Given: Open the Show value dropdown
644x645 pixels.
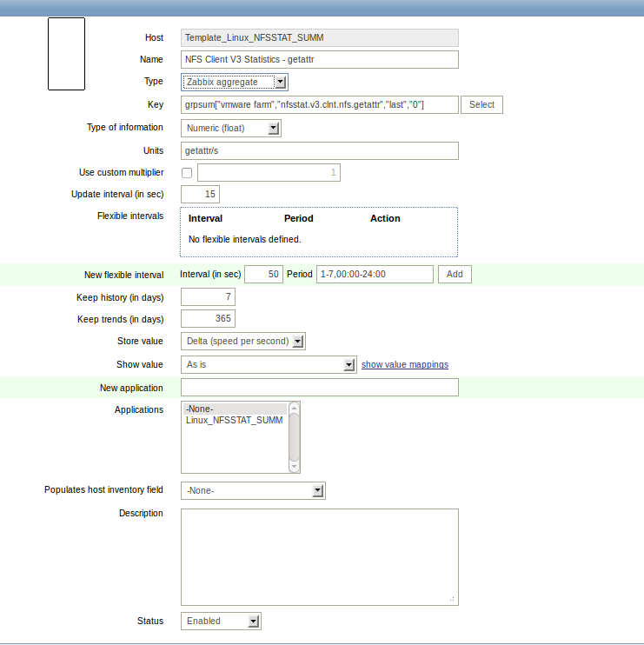Looking at the screenshot, I should [x=269, y=364].
